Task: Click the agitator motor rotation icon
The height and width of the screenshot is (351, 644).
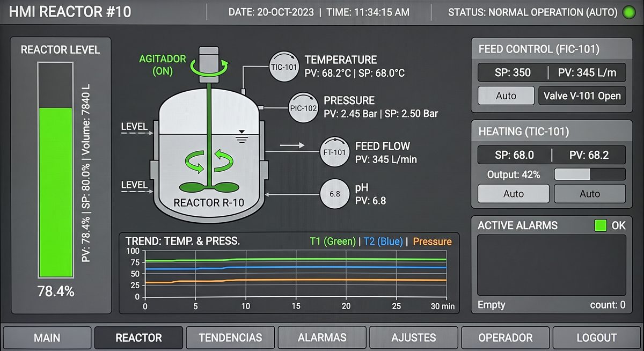Action: 209,67
